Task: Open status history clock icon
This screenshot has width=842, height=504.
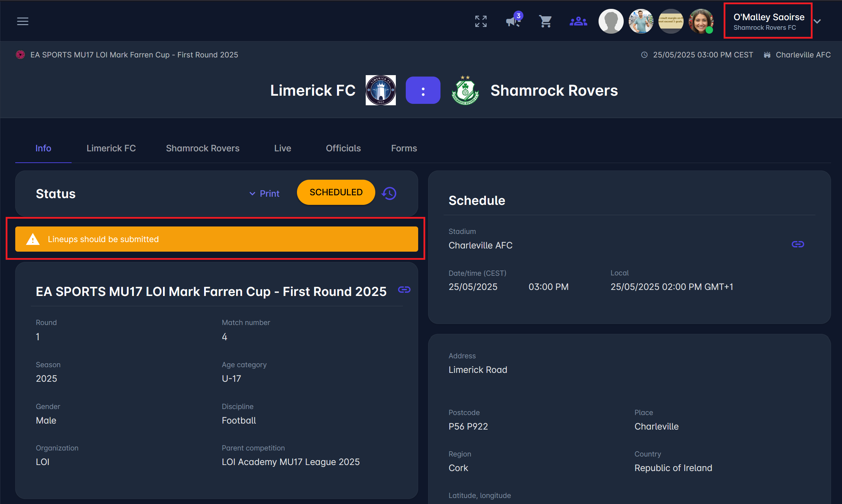Action: [389, 193]
